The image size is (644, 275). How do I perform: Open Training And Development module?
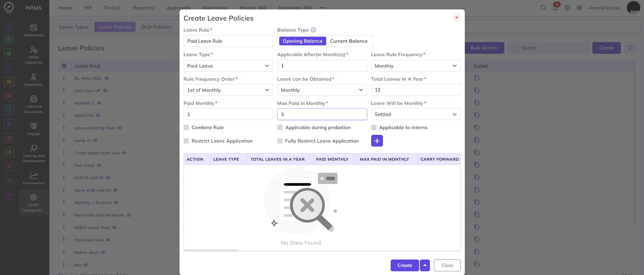coord(34,153)
